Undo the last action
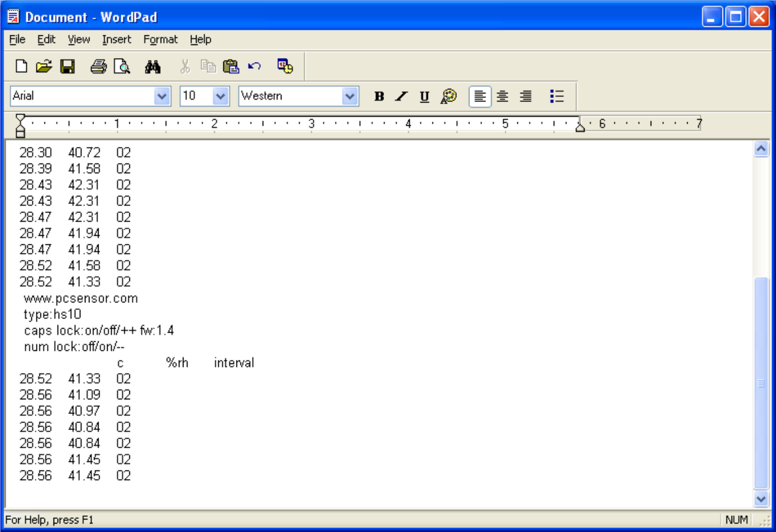The width and height of the screenshot is (776, 532). 255,66
